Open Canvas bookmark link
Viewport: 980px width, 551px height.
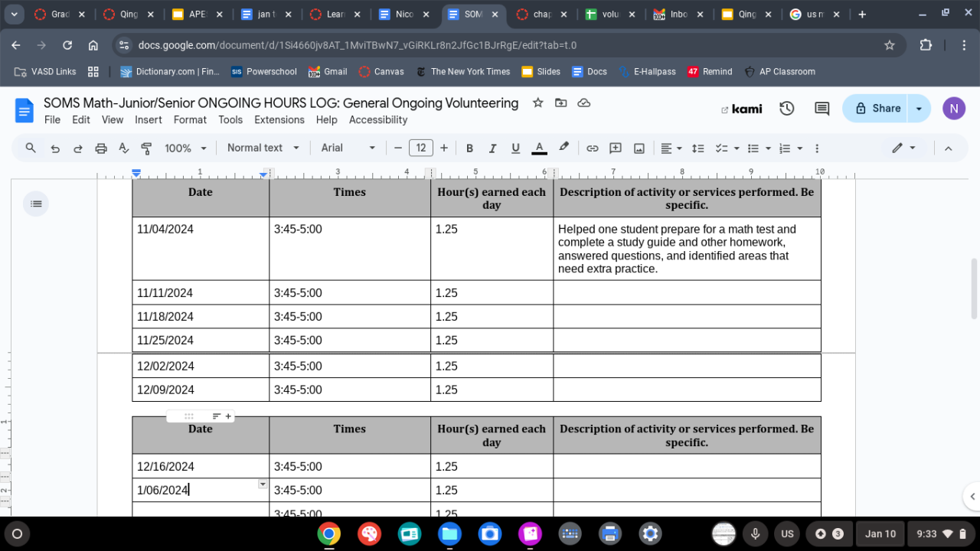pos(381,71)
